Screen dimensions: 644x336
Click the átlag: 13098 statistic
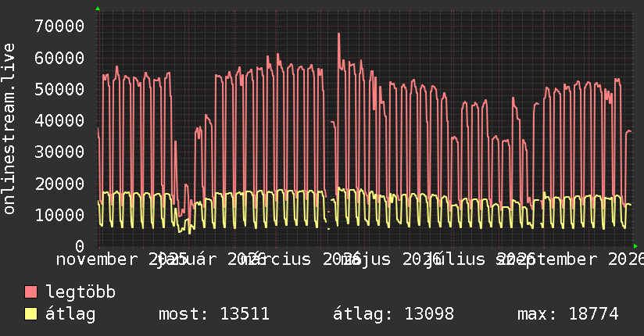[x=393, y=314]
